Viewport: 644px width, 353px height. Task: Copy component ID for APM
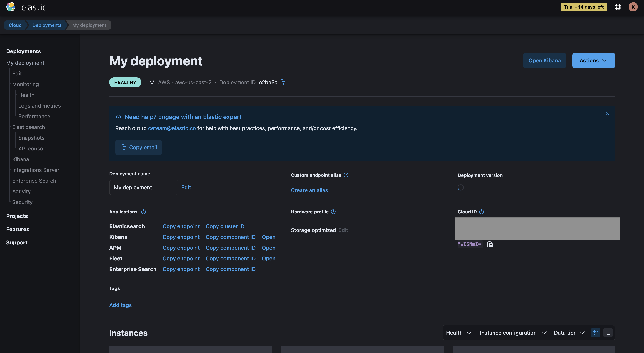[x=231, y=248]
